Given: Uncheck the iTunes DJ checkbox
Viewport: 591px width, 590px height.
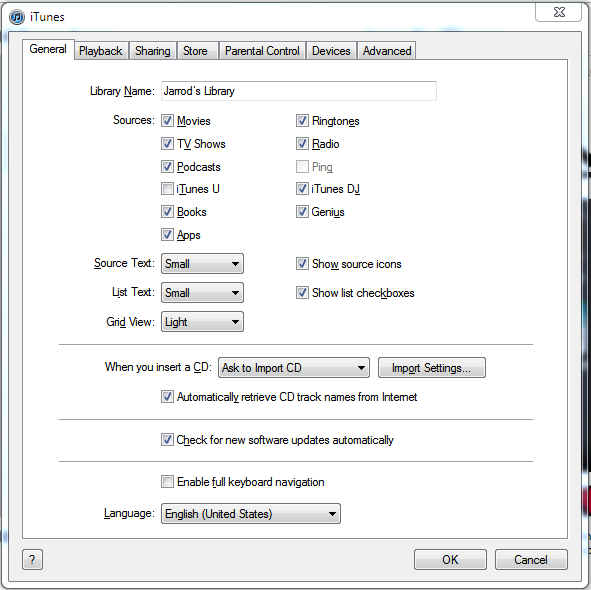Looking at the screenshot, I should coord(302,188).
